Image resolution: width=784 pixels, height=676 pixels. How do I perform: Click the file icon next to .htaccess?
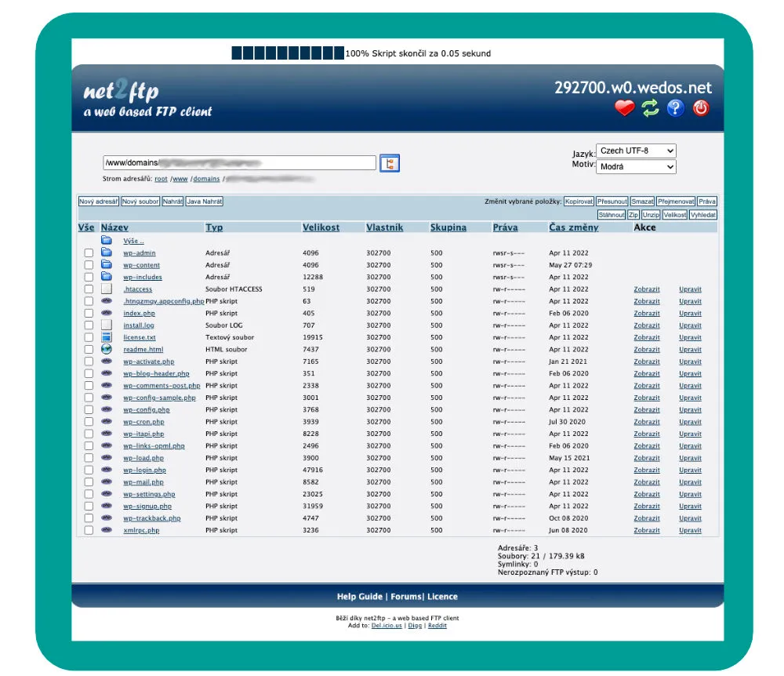point(107,289)
